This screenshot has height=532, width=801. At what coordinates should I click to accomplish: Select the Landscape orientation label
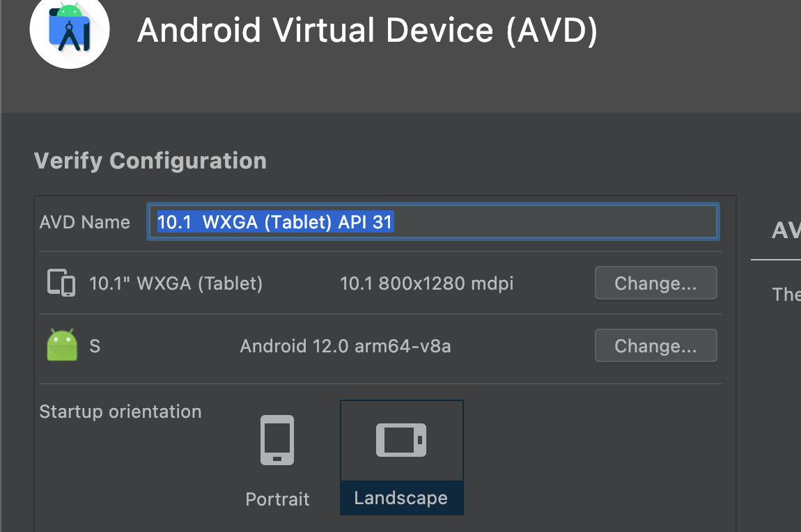(x=401, y=498)
